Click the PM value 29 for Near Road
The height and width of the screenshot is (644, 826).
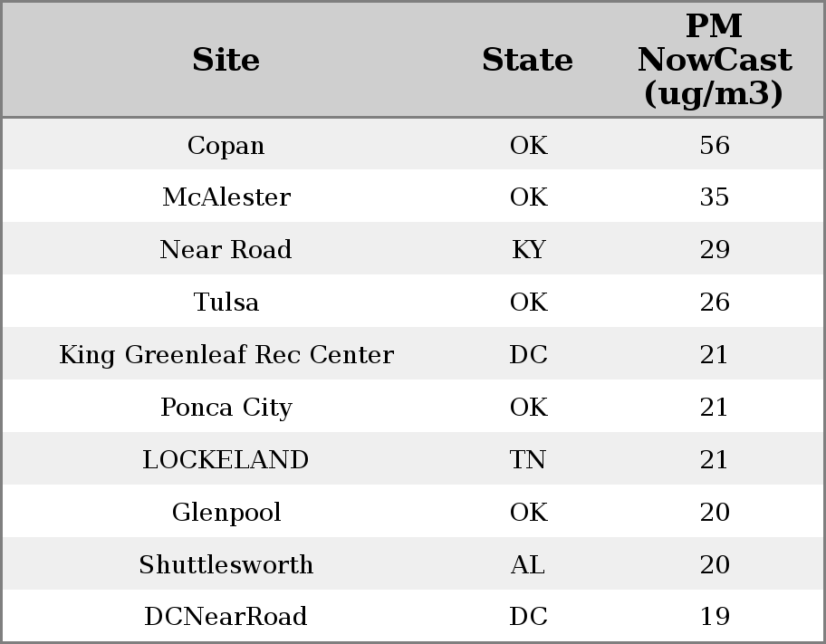pyautogui.click(x=714, y=250)
